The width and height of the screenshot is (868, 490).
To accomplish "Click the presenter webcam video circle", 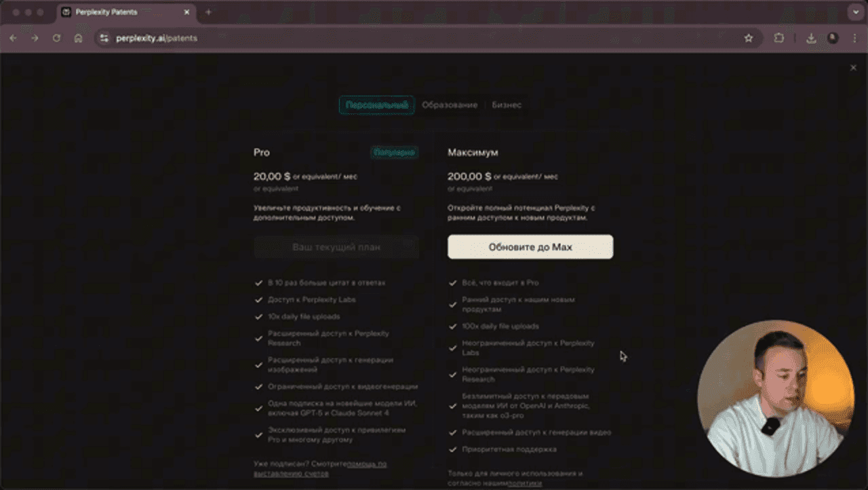I will point(776,398).
